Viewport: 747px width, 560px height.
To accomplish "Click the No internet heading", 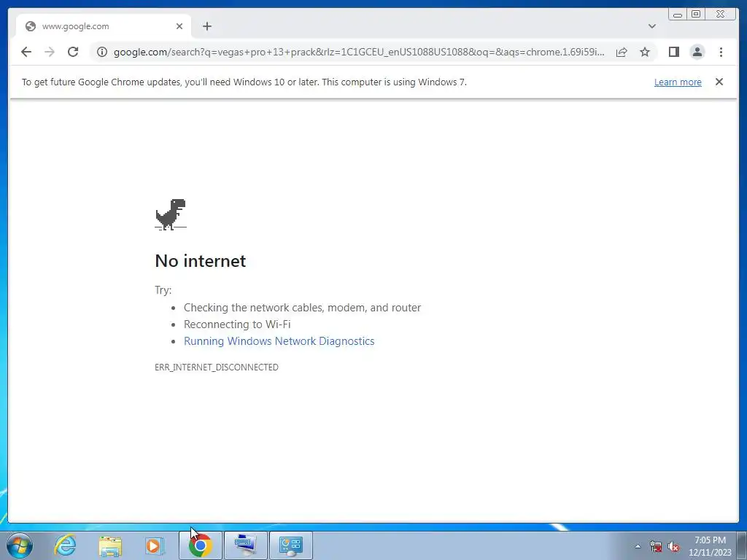I will [x=201, y=261].
